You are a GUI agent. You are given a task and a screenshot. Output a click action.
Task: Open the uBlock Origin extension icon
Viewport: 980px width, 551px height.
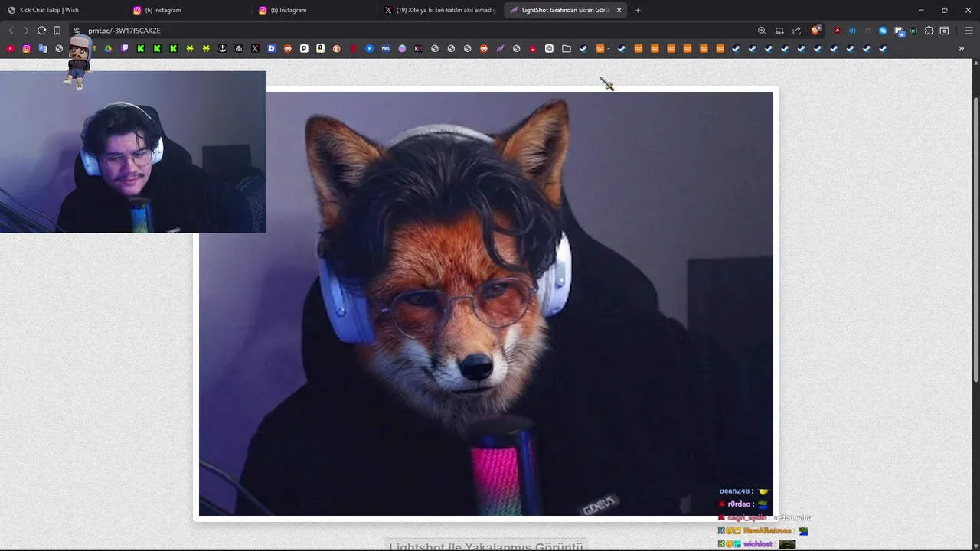pyautogui.click(x=837, y=31)
